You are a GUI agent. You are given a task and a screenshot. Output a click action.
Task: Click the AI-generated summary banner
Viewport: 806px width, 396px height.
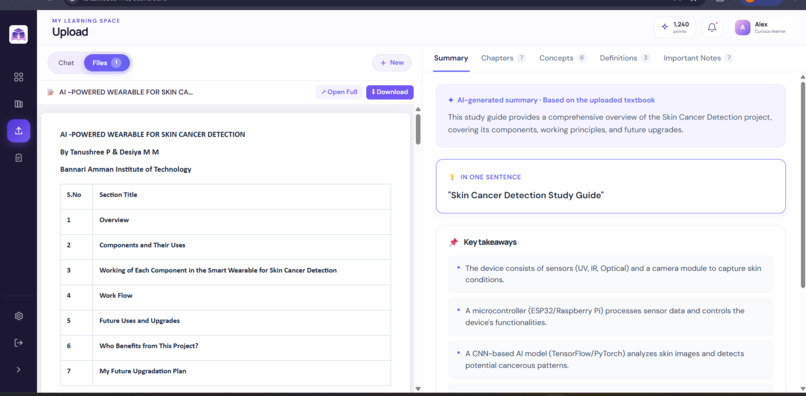pyautogui.click(x=611, y=116)
